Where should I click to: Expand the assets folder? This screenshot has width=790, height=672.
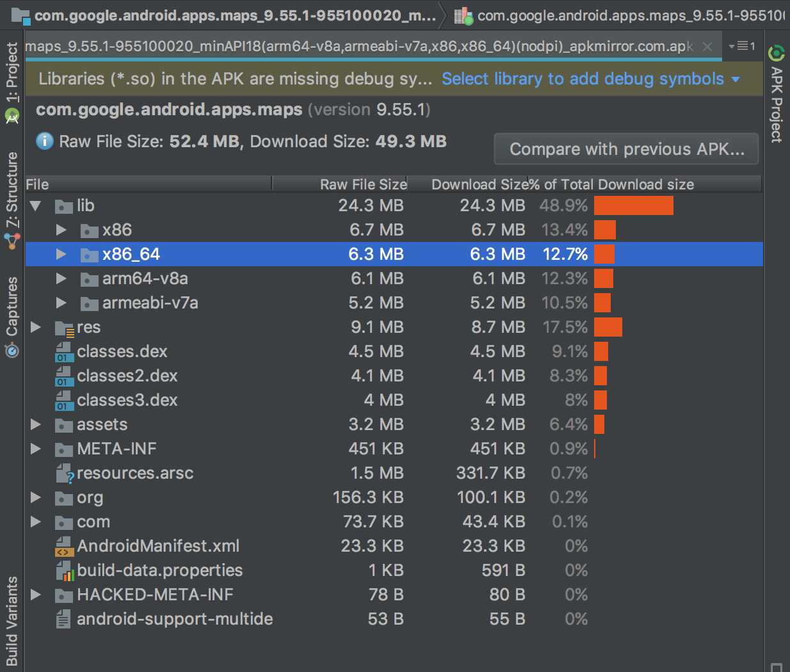pyautogui.click(x=36, y=424)
